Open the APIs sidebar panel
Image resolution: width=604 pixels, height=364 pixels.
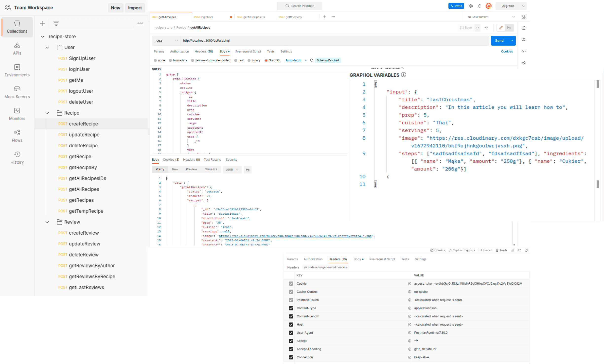click(17, 49)
